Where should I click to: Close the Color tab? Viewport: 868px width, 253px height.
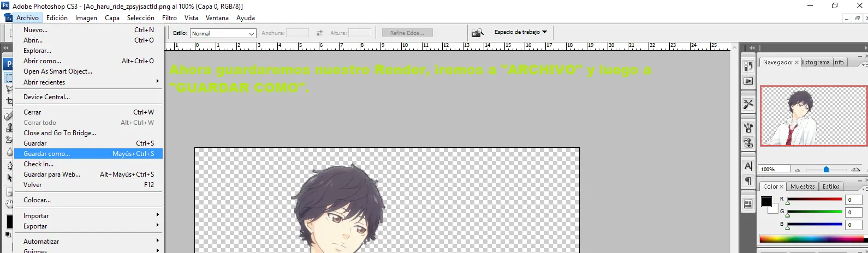point(781,186)
